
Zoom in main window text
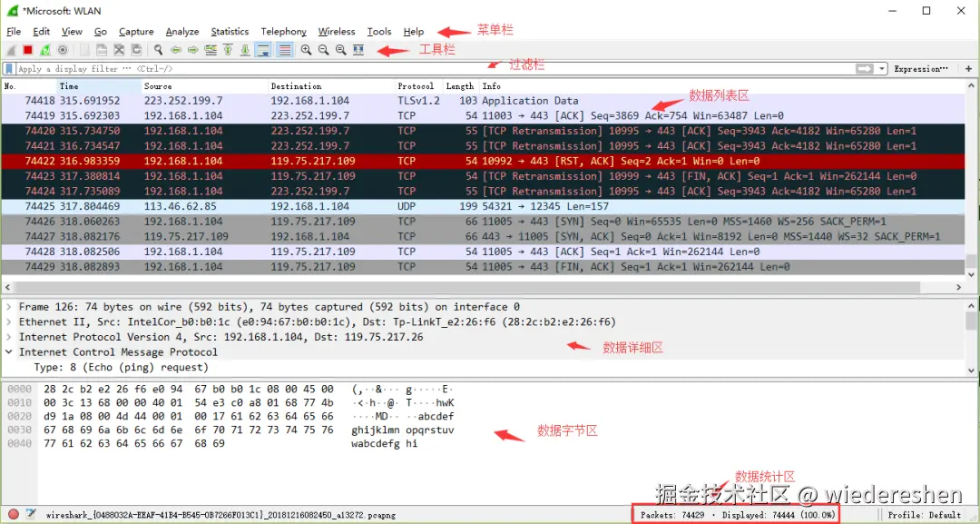coord(307,50)
